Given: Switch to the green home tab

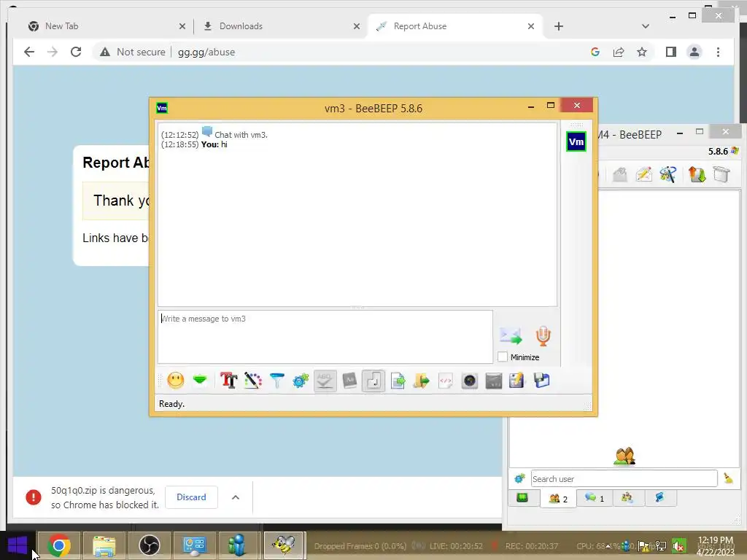Looking at the screenshot, I should [522, 497].
